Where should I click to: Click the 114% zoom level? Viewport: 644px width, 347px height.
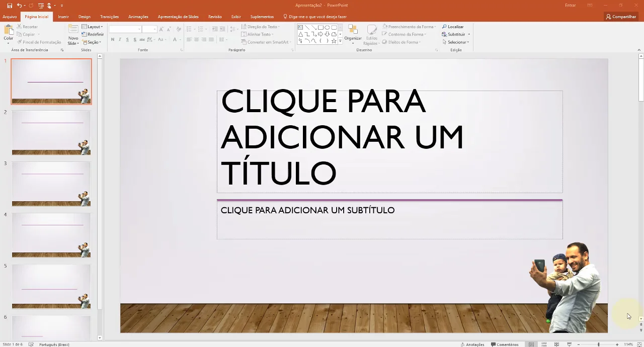point(628,344)
